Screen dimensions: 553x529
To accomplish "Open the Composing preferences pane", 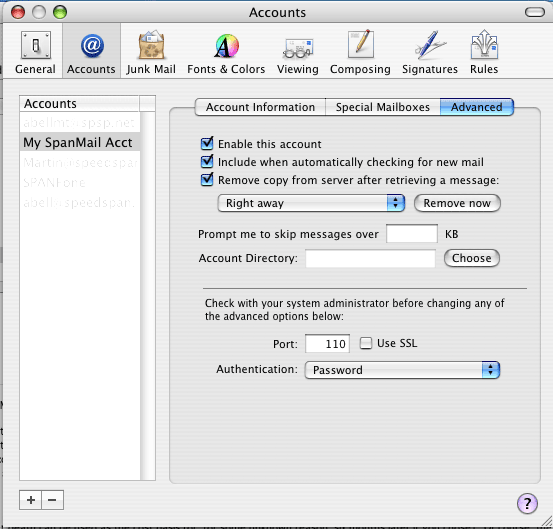I will (x=360, y=52).
